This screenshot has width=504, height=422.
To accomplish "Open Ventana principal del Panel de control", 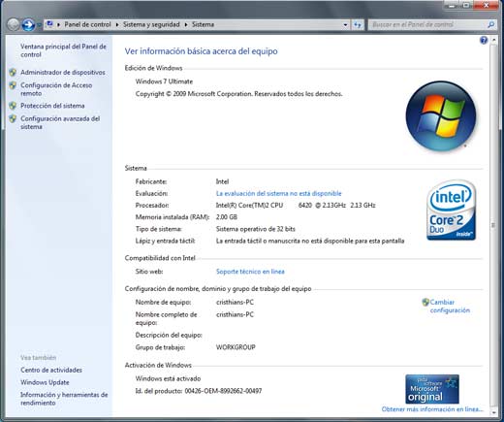I will [x=63, y=50].
